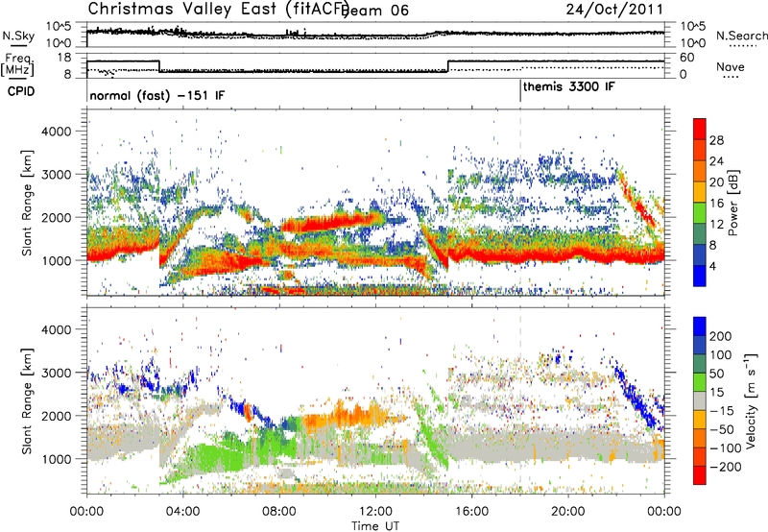
Task: Select the Freq. [MHz] axis label
Action: pos(17,64)
